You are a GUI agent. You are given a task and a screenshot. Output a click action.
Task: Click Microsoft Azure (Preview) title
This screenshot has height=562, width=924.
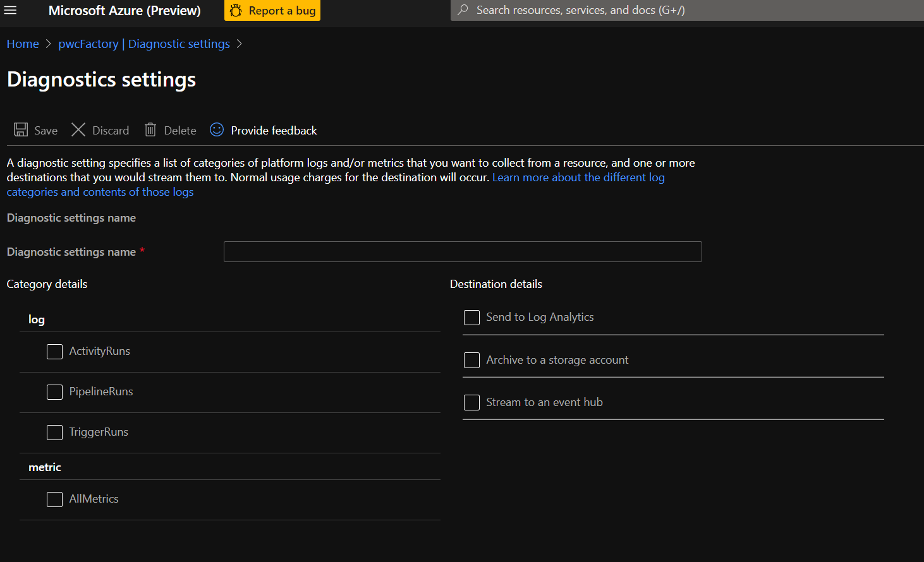(125, 11)
